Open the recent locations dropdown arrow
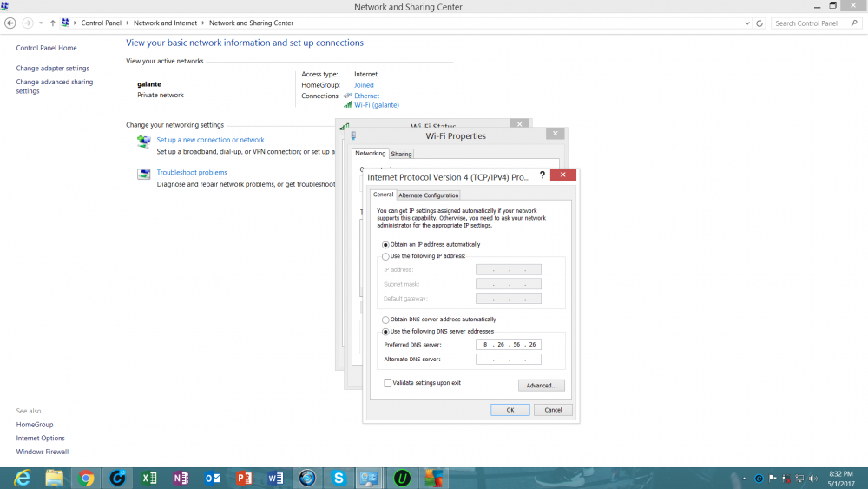 pos(41,23)
